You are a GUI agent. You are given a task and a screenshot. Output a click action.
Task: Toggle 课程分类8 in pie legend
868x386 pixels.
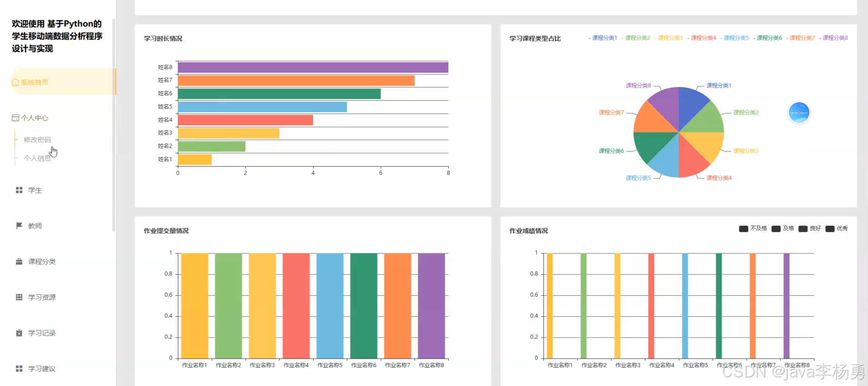[833, 38]
